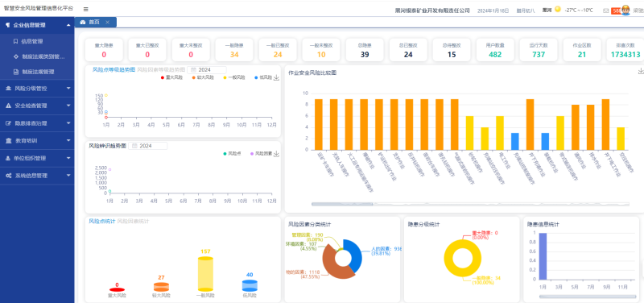Click the 单位组织管理 menu icon
This screenshot has height=303, width=644.
tap(8, 158)
